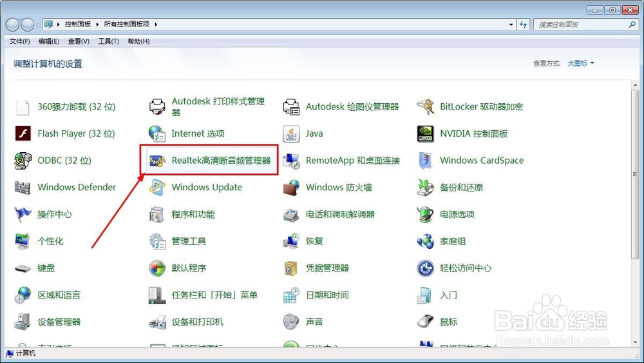Open the 设备管理器 icon

click(x=23, y=322)
